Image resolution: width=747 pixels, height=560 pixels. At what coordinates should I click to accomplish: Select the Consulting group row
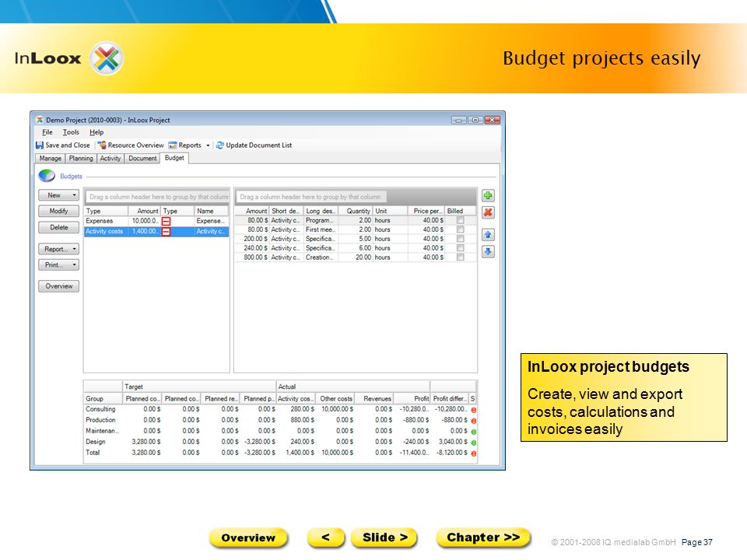click(x=280, y=410)
